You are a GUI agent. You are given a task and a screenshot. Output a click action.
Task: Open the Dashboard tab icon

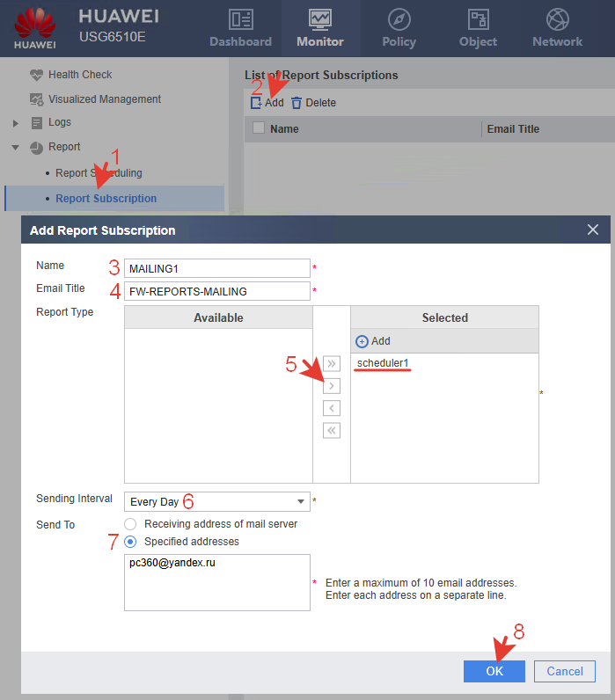click(240, 19)
